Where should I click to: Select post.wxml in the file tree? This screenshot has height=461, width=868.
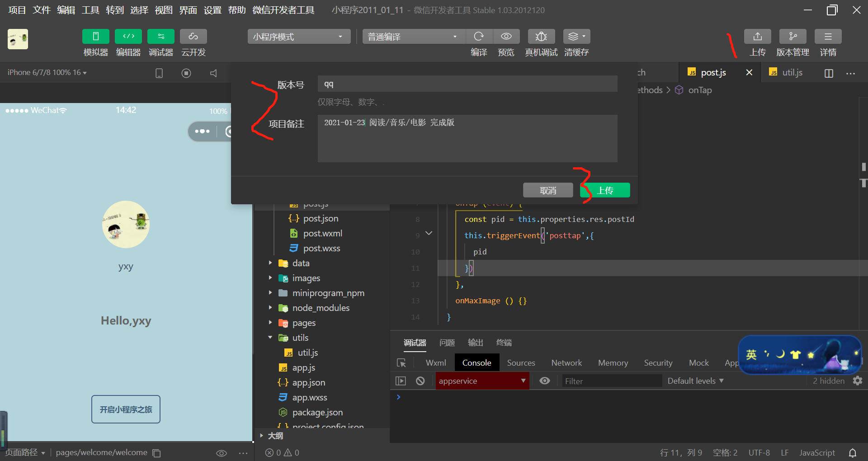coord(322,233)
